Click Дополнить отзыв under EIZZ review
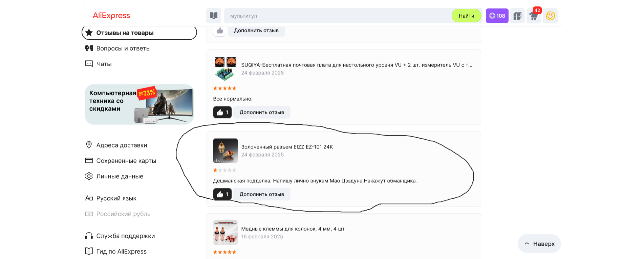Screen dimensions: 644x259 (262, 194)
